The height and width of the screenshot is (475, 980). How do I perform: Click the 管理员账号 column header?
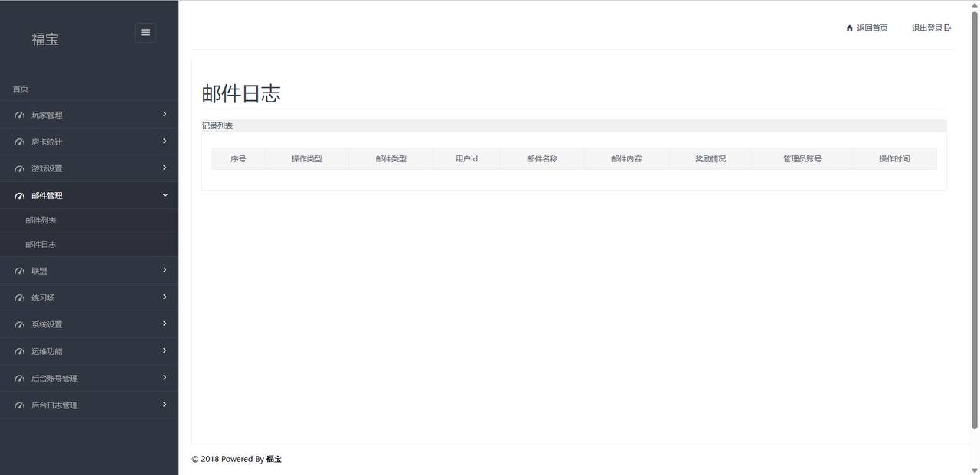tap(802, 159)
